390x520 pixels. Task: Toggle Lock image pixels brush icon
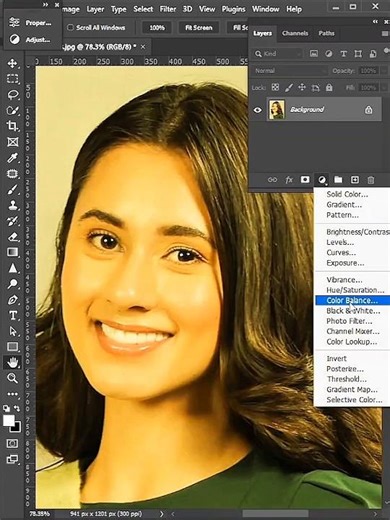pos(289,87)
